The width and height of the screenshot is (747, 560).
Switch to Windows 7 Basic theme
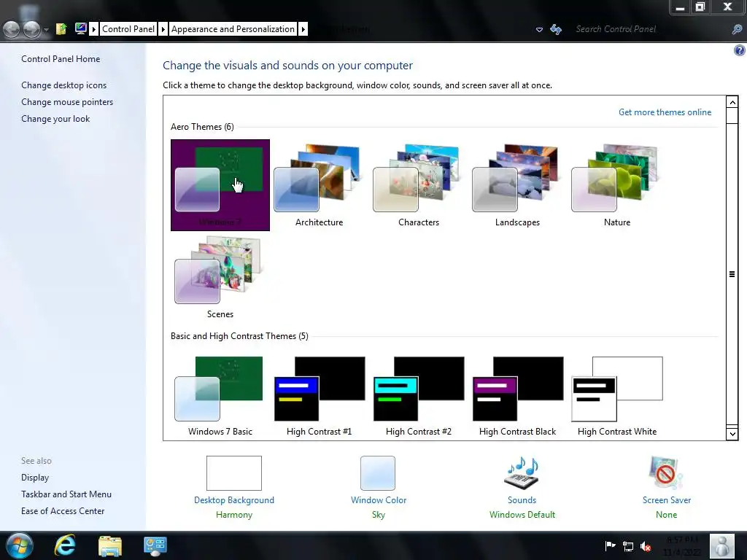pos(220,396)
